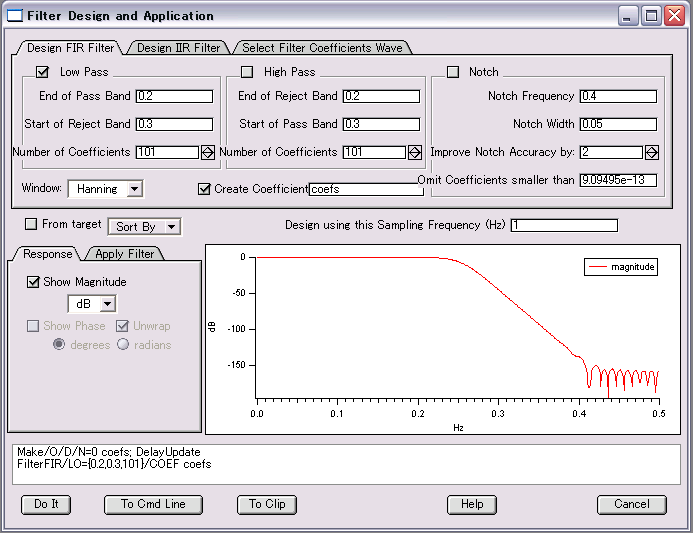Open the dB magnitude units dropdown

click(92, 304)
